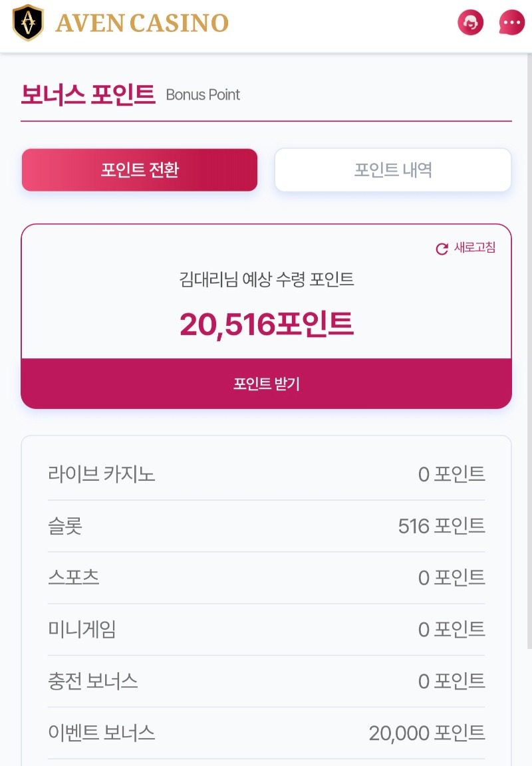Select the 이벤트 보너스 row label
The image size is (532, 766).
(102, 733)
